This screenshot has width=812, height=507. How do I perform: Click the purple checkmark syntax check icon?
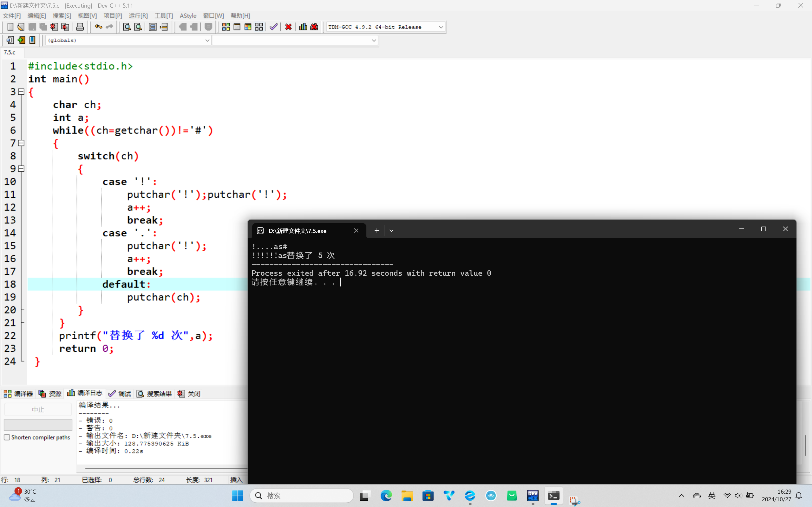click(x=273, y=27)
